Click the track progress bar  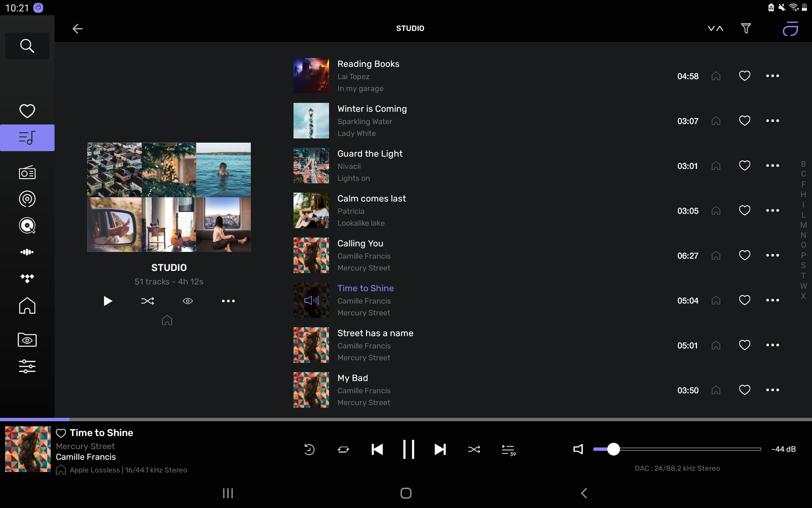point(406,420)
